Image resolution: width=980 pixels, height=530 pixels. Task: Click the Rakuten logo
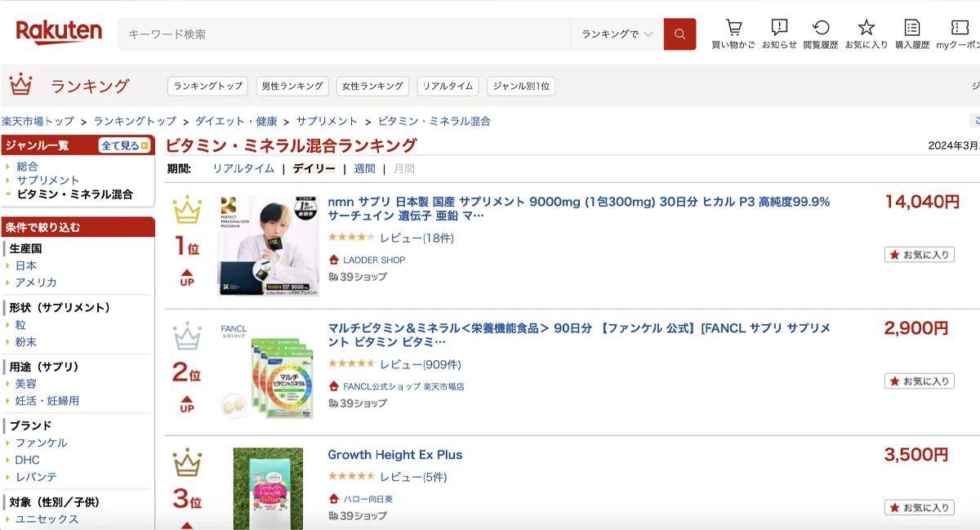[x=59, y=33]
